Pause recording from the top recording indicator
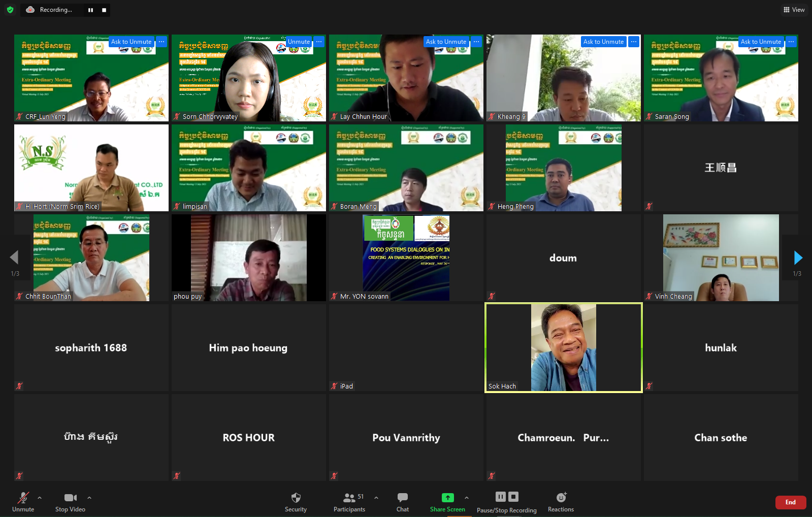This screenshot has height=517, width=812. point(90,10)
